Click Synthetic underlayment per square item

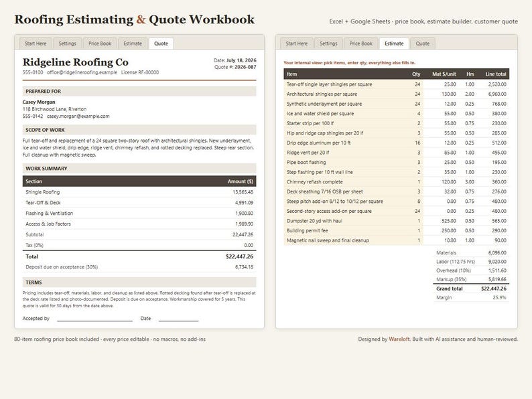(x=324, y=104)
